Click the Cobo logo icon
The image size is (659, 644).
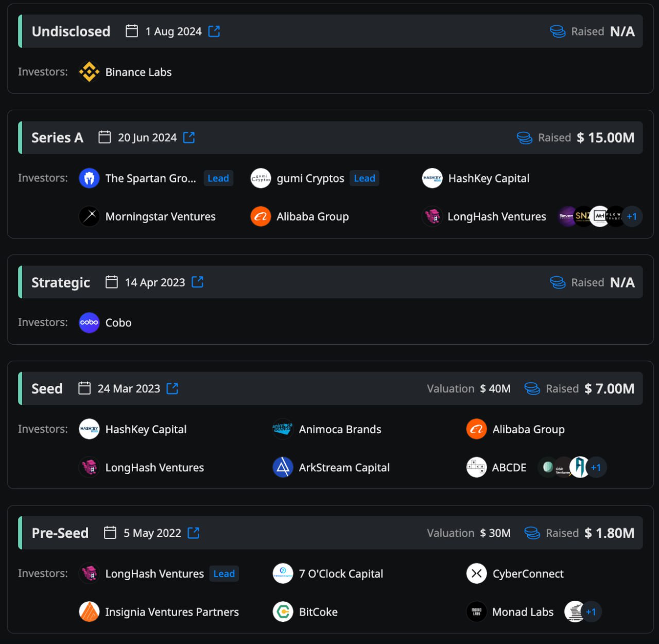tap(89, 323)
